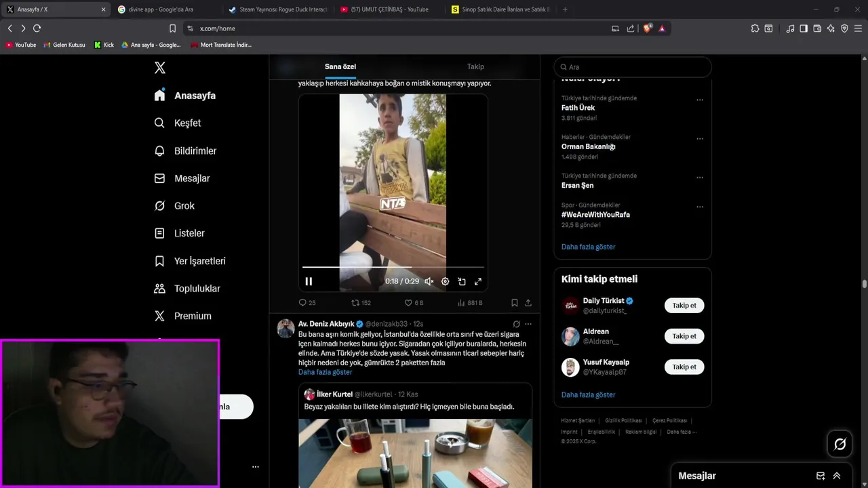868x488 pixels.
Task: Bookmark this page in address bar
Action: [172, 28]
